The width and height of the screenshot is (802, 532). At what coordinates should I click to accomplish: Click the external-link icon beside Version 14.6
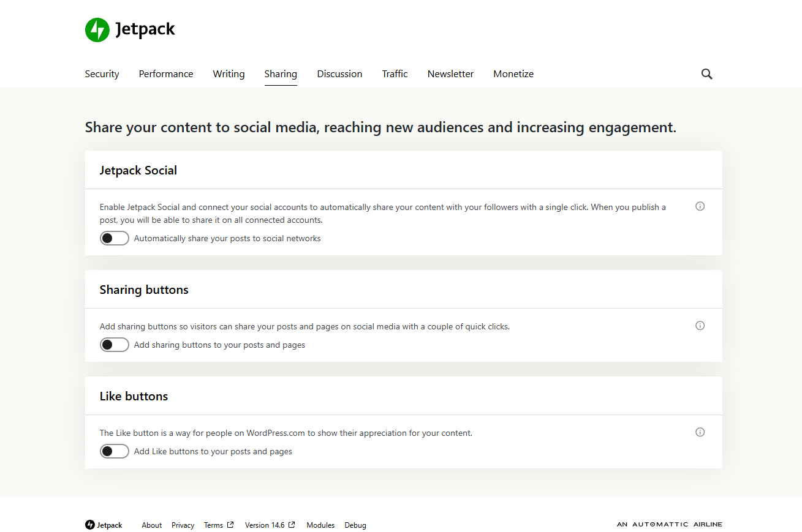coord(291,524)
